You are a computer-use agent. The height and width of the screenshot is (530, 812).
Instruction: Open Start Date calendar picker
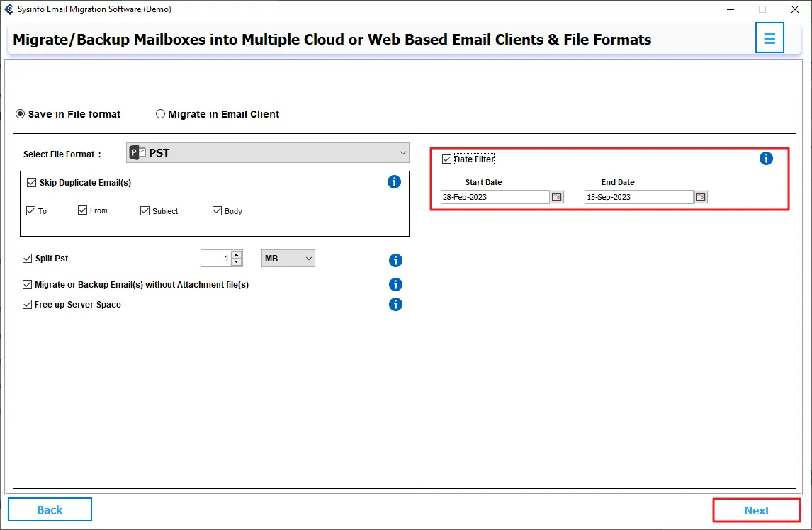pos(557,197)
